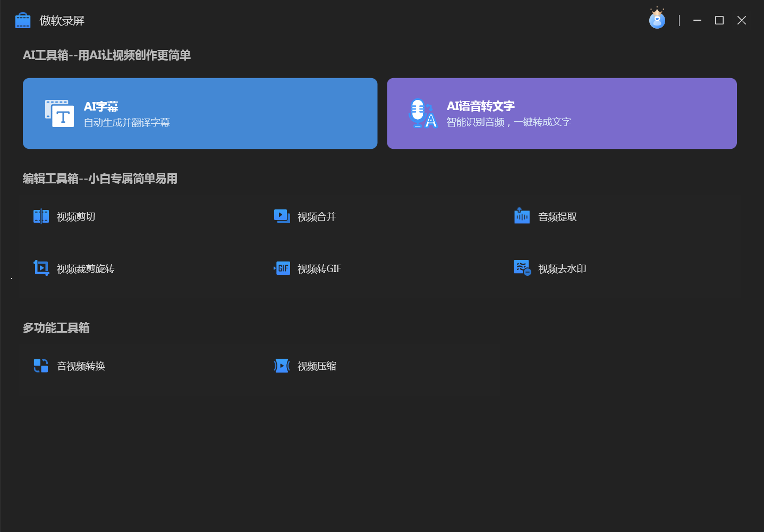Minimize the 傲软录屏 window
The height and width of the screenshot is (532, 764).
(697, 20)
